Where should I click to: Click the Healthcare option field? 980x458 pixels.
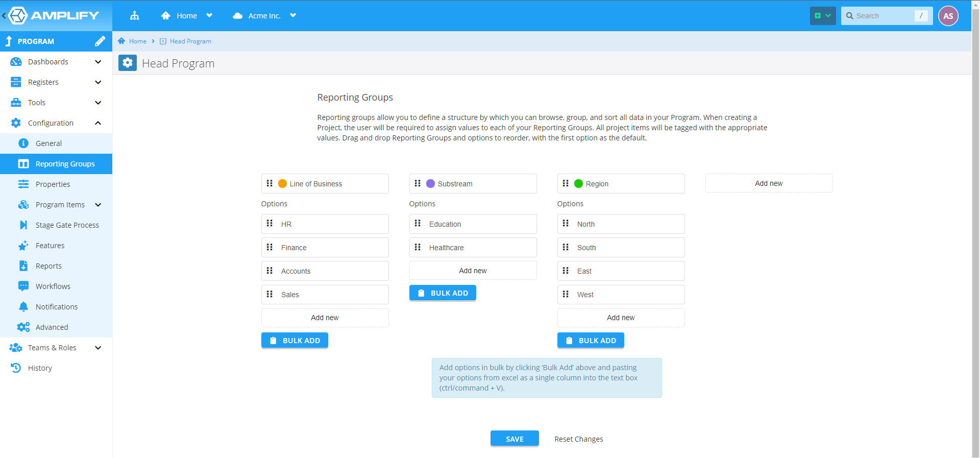(x=473, y=247)
